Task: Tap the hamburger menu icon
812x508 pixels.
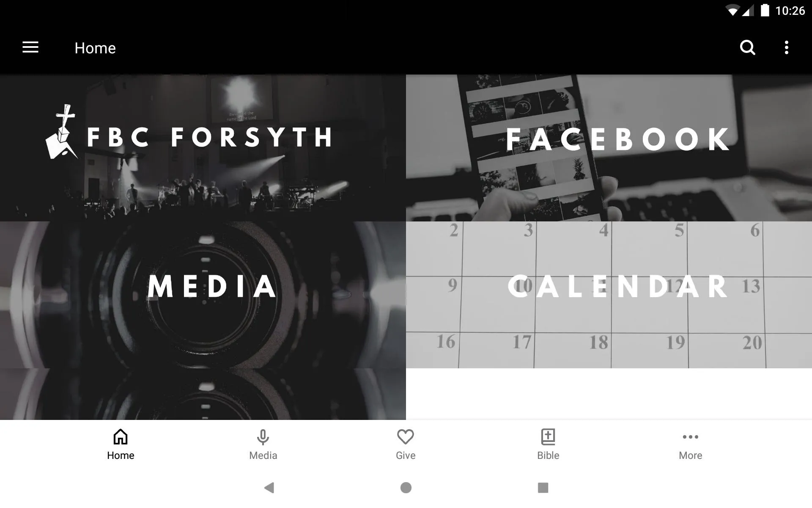Action: (30, 48)
